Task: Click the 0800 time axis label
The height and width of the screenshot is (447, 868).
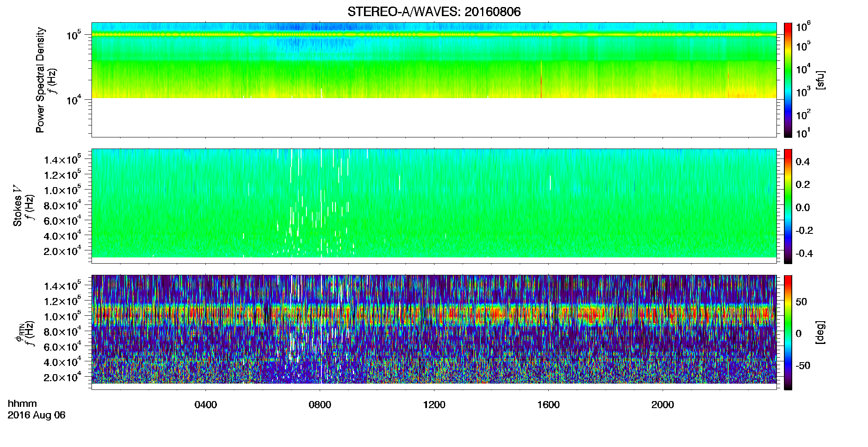Action: (320, 405)
